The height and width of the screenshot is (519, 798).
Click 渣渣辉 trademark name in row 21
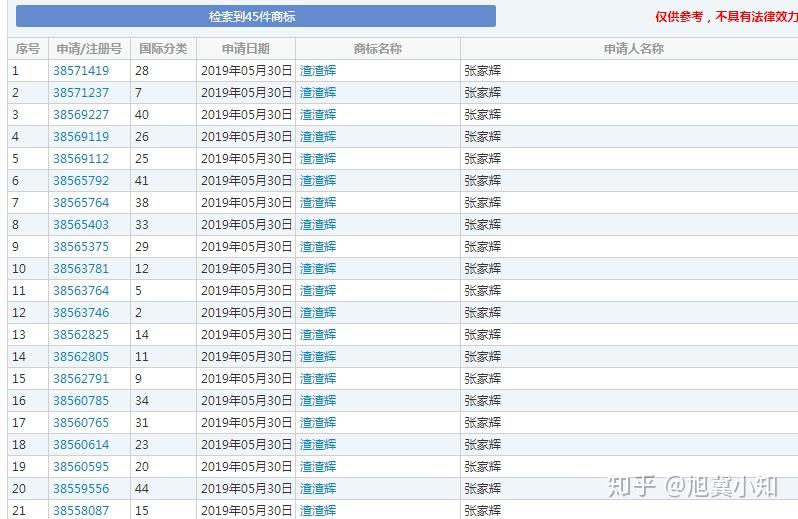(x=318, y=510)
